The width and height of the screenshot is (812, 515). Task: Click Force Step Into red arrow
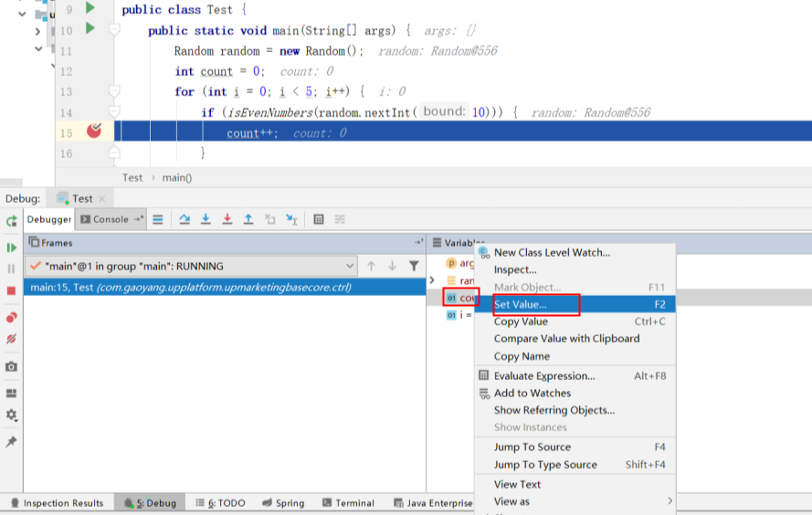(227, 219)
